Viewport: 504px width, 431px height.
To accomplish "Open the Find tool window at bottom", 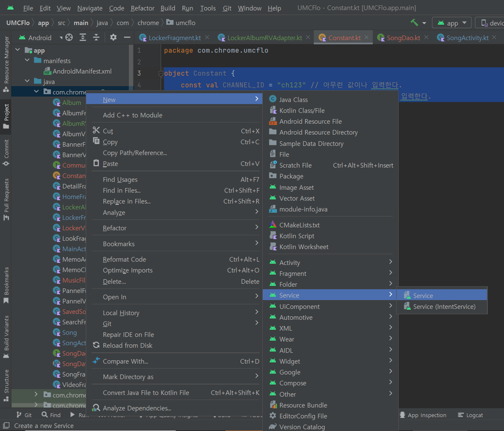I will [51, 415].
